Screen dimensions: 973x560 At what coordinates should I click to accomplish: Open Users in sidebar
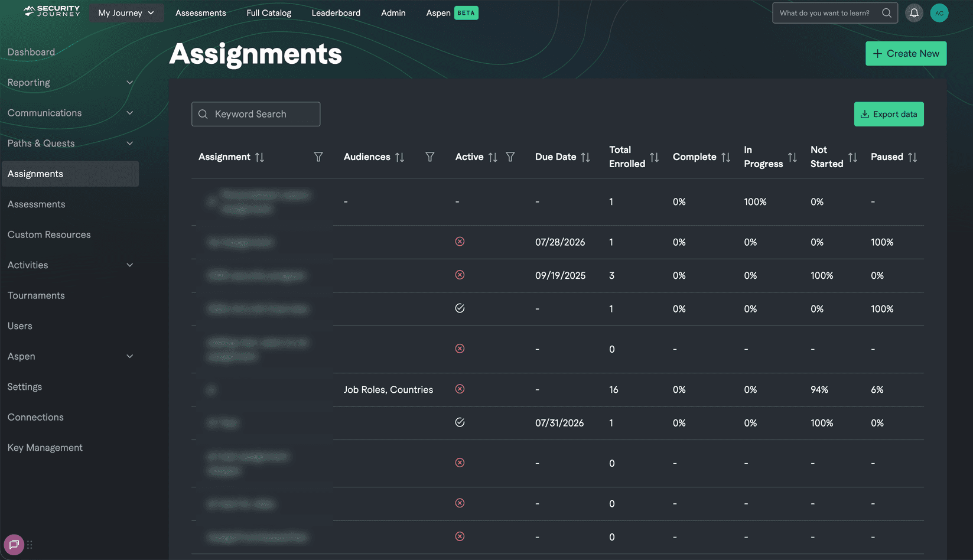[x=20, y=326]
